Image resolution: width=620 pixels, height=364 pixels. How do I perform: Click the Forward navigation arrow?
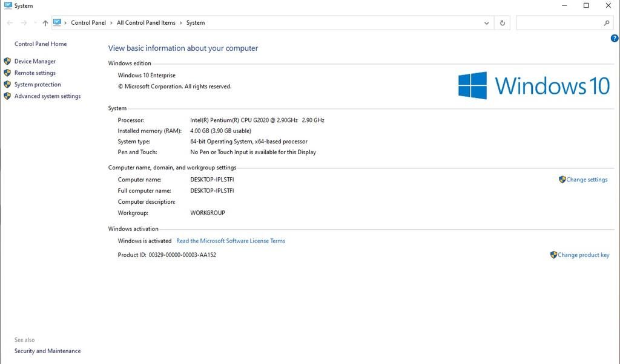(x=24, y=23)
